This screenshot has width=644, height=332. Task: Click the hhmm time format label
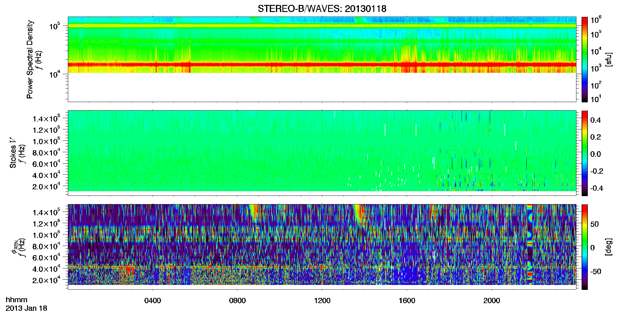coord(17,300)
